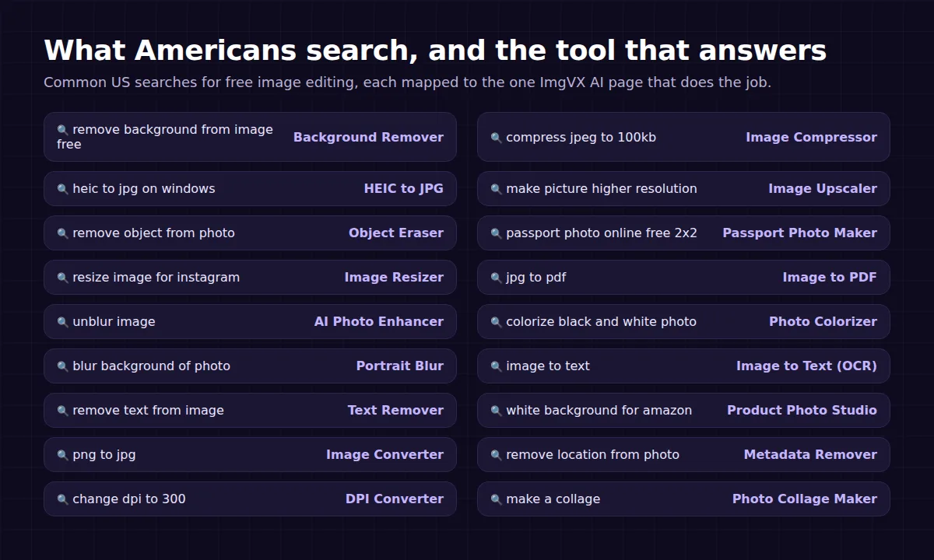Click magnifier icon beside 'compress jpeg to 100kb'

(497, 138)
